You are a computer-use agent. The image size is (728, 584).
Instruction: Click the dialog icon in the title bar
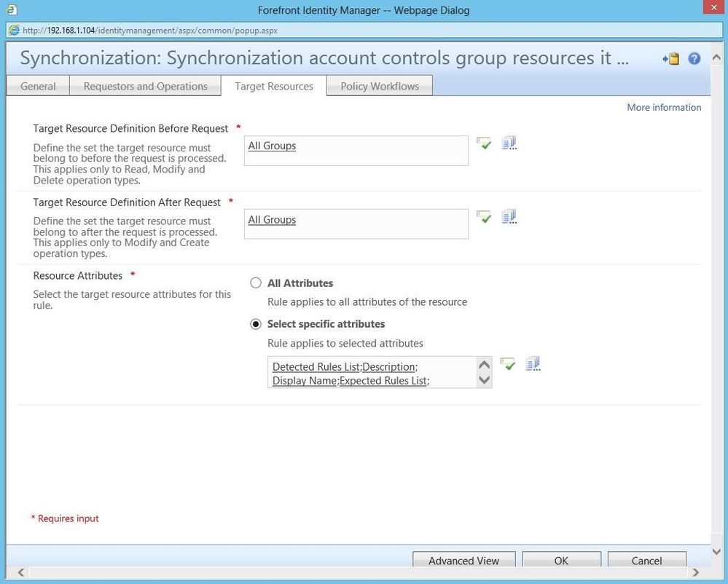(x=12, y=9)
